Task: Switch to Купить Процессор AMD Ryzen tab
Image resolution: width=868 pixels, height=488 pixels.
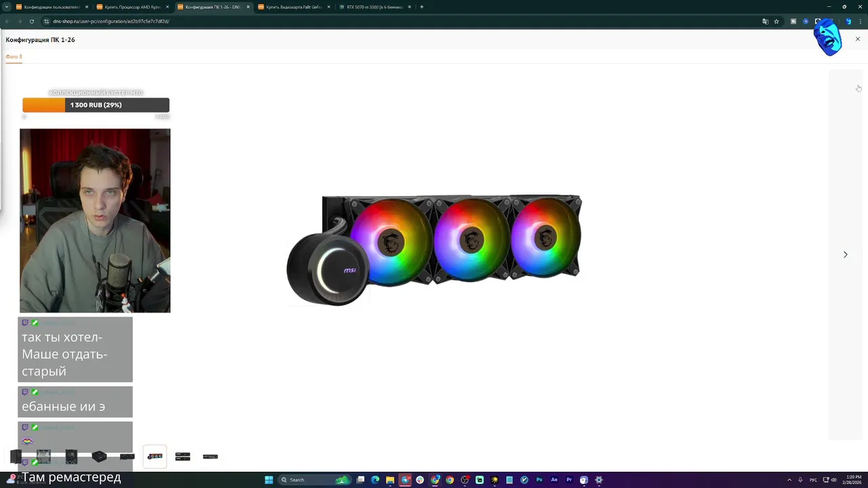Action: tap(132, 7)
